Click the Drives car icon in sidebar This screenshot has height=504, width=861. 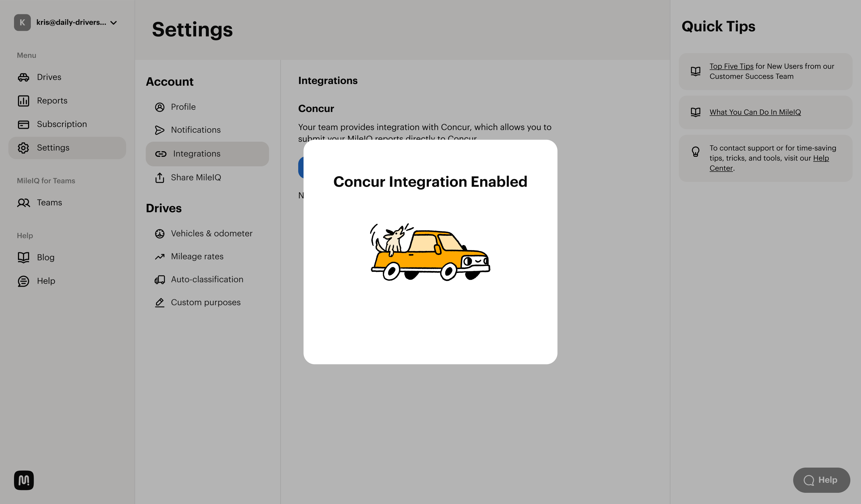(x=23, y=77)
